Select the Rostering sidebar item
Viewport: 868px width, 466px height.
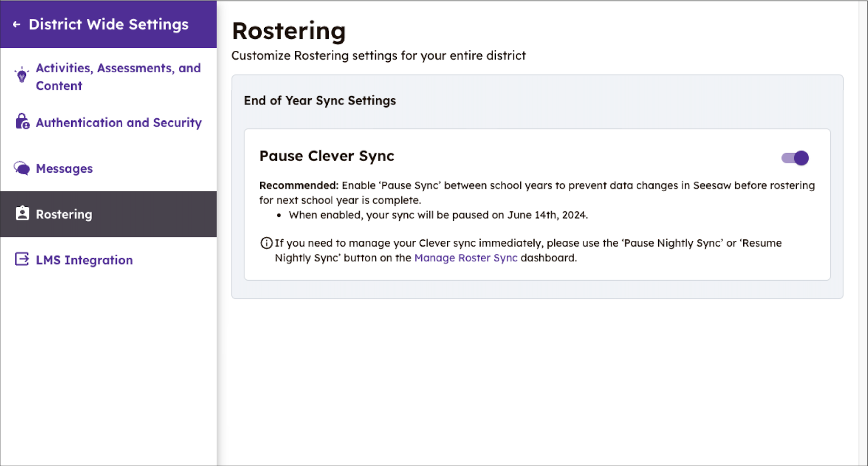[64, 214]
